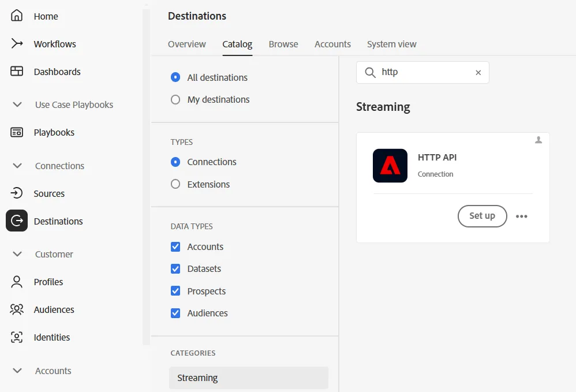The height and width of the screenshot is (392, 576).
Task: Choose the My destinations radio button
Action: click(x=175, y=99)
